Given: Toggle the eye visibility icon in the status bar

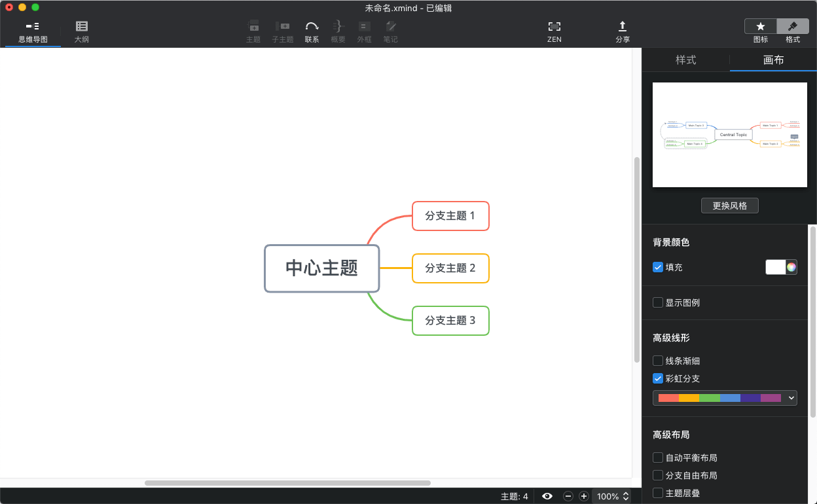Looking at the screenshot, I should point(547,496).
